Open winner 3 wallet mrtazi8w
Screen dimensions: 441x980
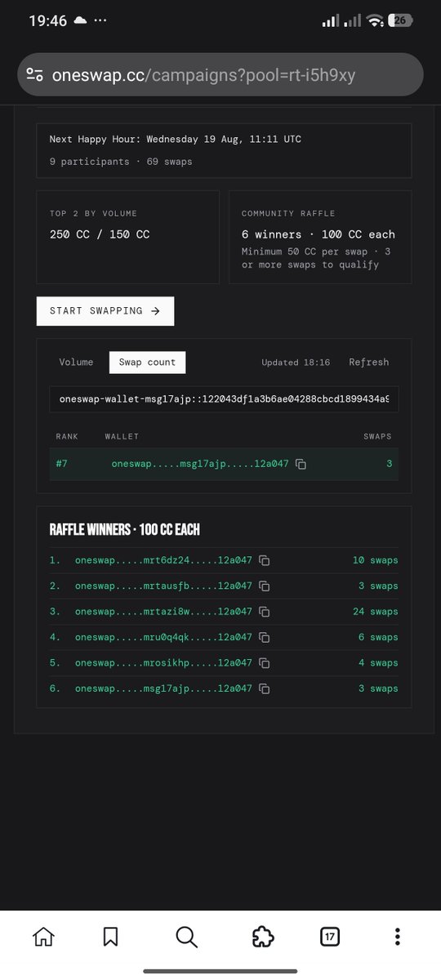click(163, 612)
